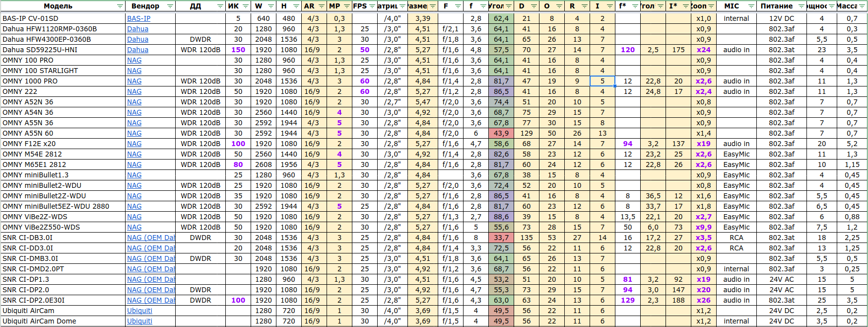The image size is (868, 327).
Task: Select the 'Dahua SD59225U-HNI' model cell
Action: pos(63,50)
